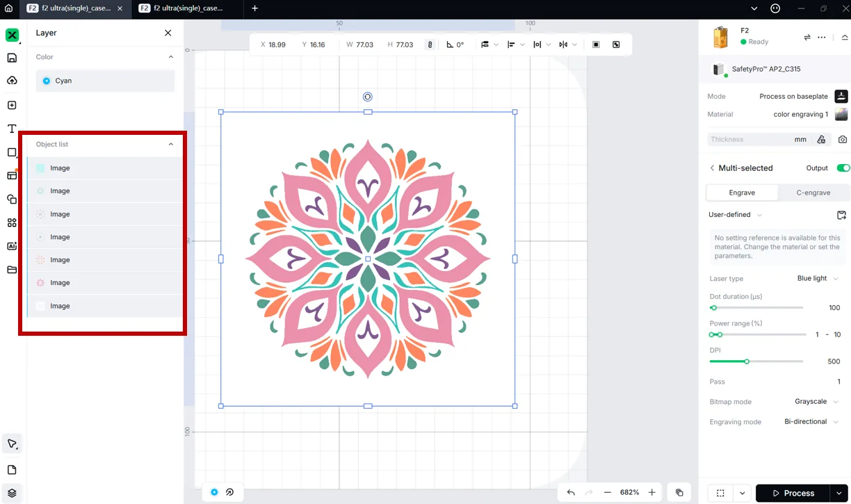Image resolution: width=851 pixels, height=504 pixels.
Task: Open the project folder icon
Action: tap(12, 270)
